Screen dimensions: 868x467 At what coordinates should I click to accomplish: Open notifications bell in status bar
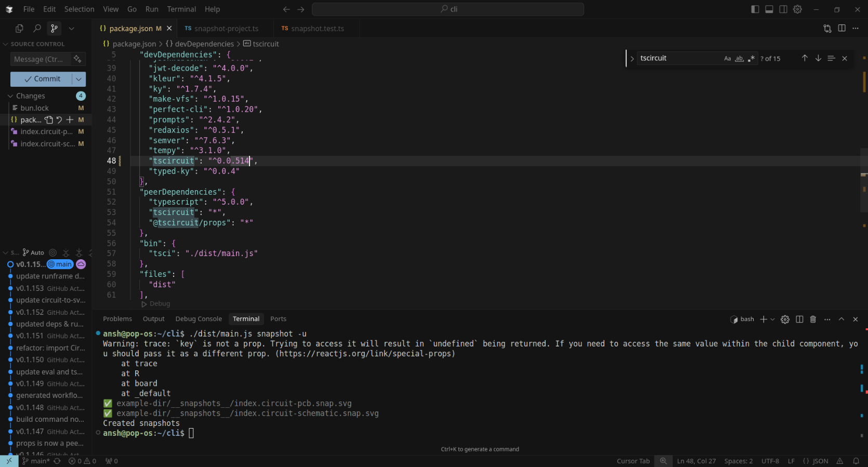(x=856, y=461)
